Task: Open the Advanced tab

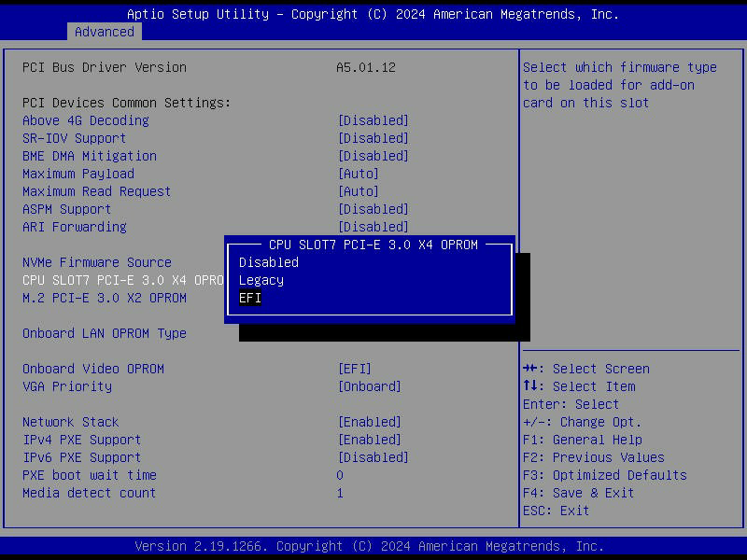Action: [x=105, y=32]
